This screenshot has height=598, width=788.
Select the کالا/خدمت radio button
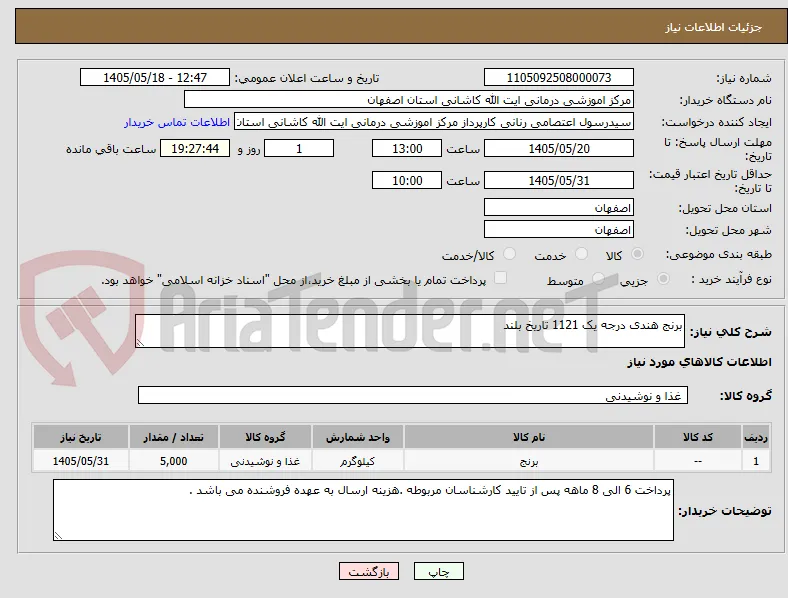click(x=509, y=254)
